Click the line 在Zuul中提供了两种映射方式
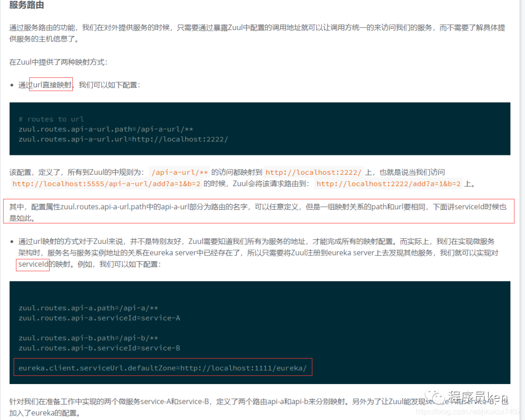Viewport: 525px width, 420px height. [x=58, y=62]
